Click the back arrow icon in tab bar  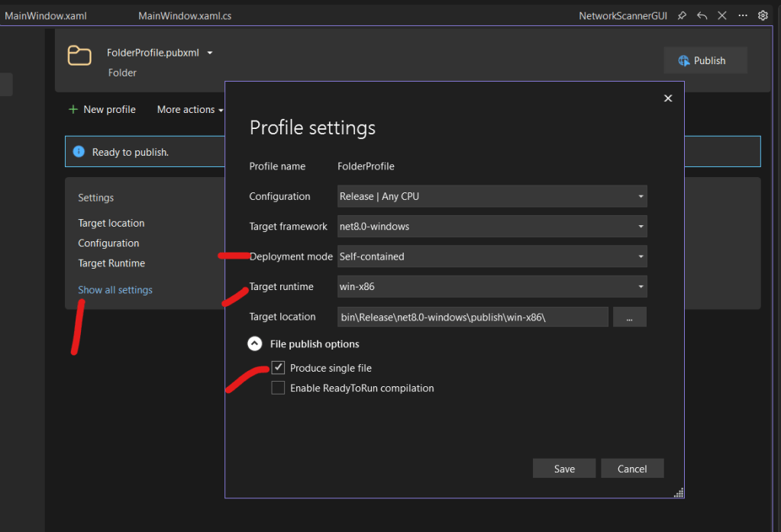coord(702,15)
